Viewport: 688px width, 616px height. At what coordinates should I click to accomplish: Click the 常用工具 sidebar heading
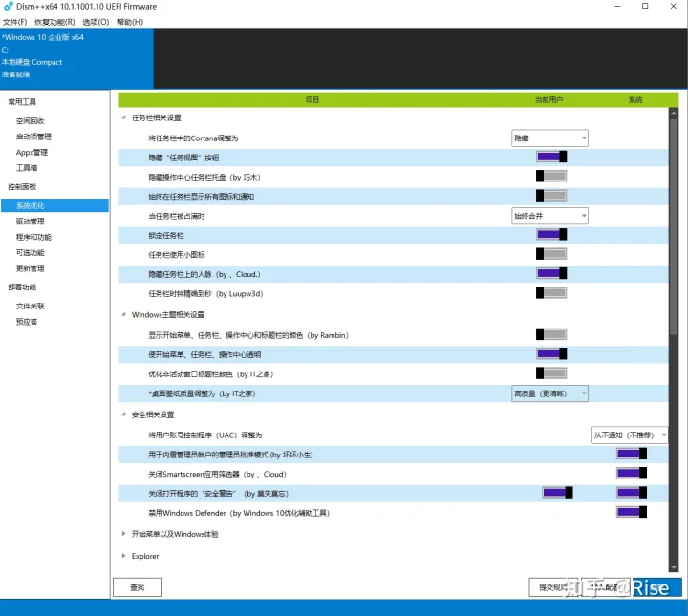point(22,102)
